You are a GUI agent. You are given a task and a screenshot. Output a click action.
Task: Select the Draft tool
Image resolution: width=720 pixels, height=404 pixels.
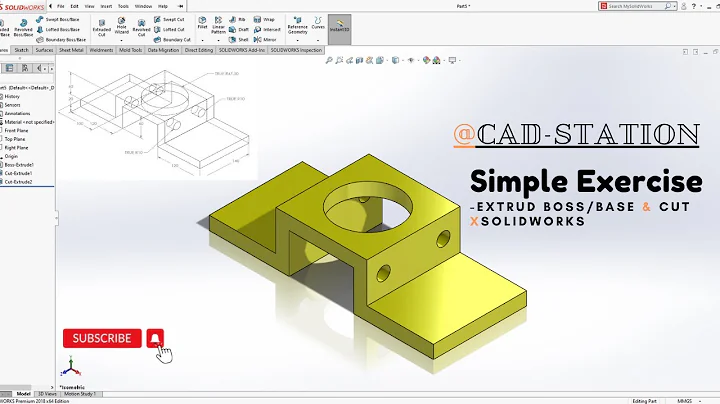coord(239,29)
